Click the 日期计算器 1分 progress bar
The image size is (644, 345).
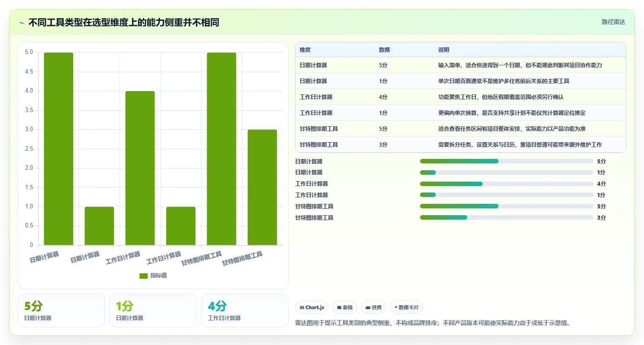click(507, 172)
